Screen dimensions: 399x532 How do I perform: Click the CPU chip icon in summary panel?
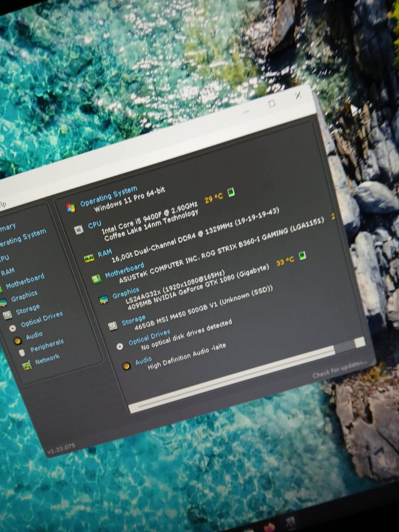79,230
